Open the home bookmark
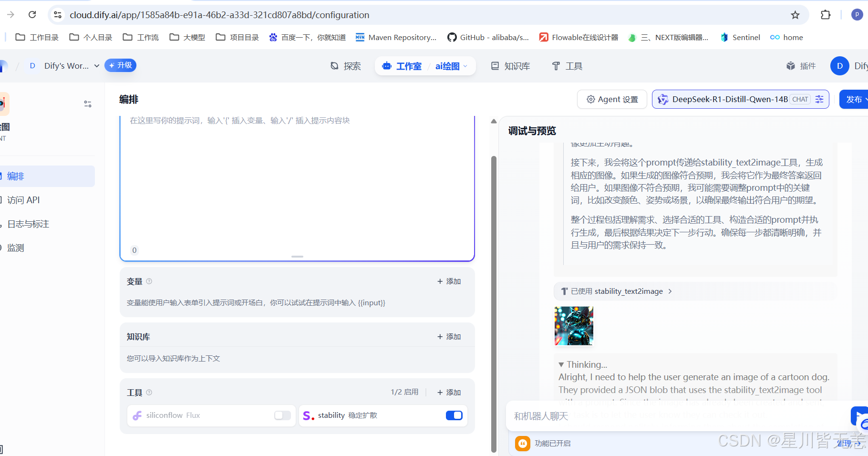Screen dimensions: 868x456 [786, 37]
